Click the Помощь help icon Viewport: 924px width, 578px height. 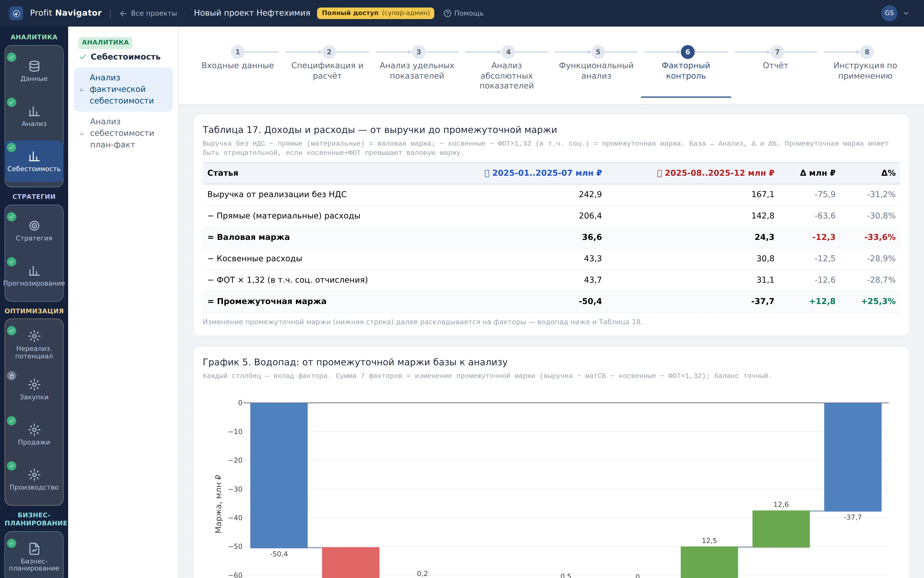pyautogui.click(x=447, y=13)
